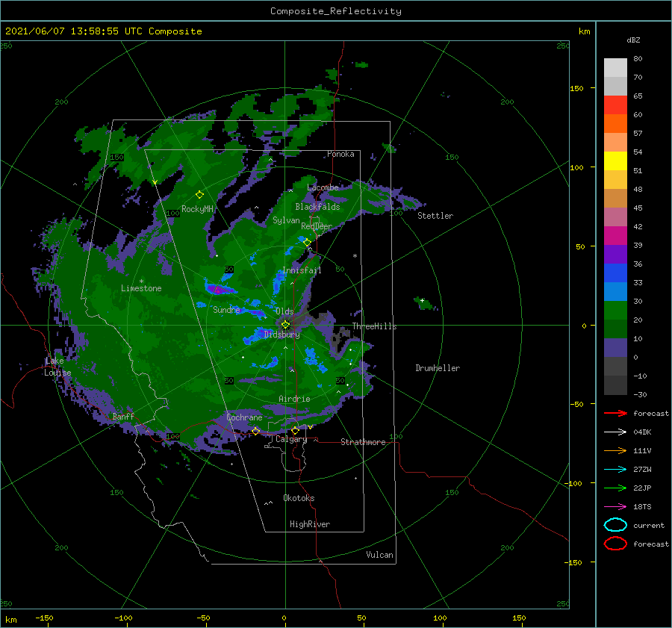This screenshot has height=628, width=672.
Task: Click the -30 value in dBZ scale
Action: click(640, 394)
